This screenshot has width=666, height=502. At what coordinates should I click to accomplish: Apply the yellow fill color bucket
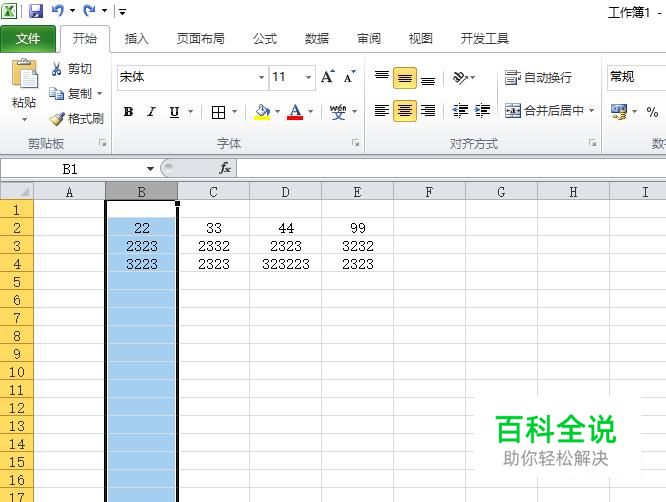coord(262,112)
